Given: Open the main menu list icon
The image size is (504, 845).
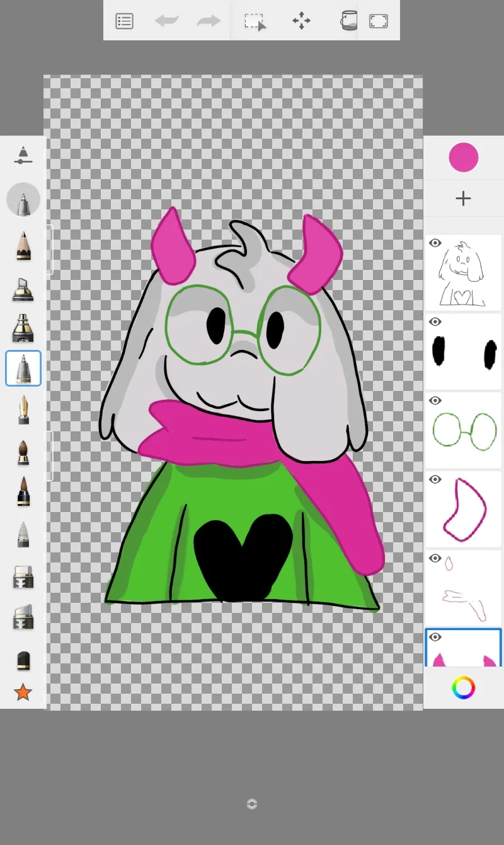Looking at the screenshot, I should point(125,21).
